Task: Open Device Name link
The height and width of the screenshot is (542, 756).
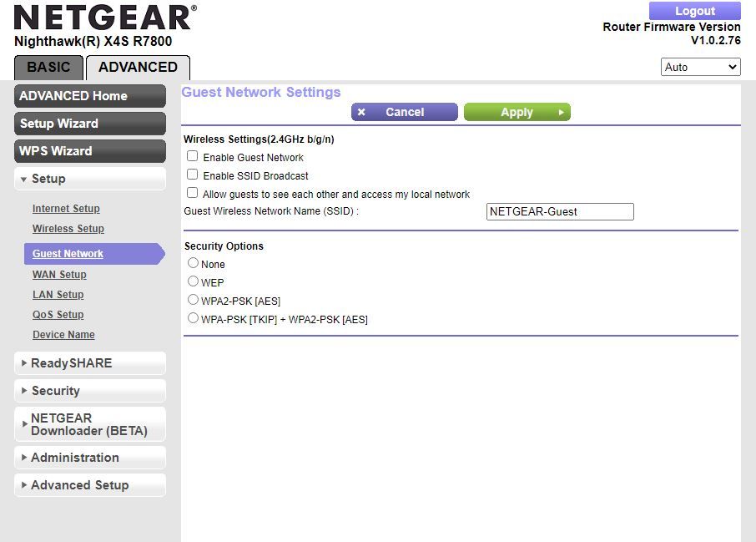Action: pyautogui.click(x=63, y=335)
